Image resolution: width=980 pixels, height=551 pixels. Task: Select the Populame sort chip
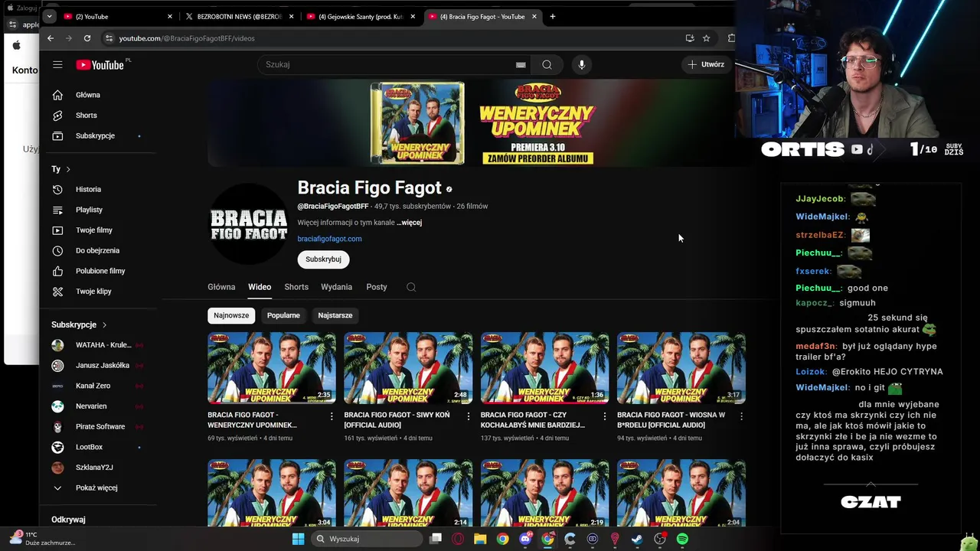tap(283, 315)
